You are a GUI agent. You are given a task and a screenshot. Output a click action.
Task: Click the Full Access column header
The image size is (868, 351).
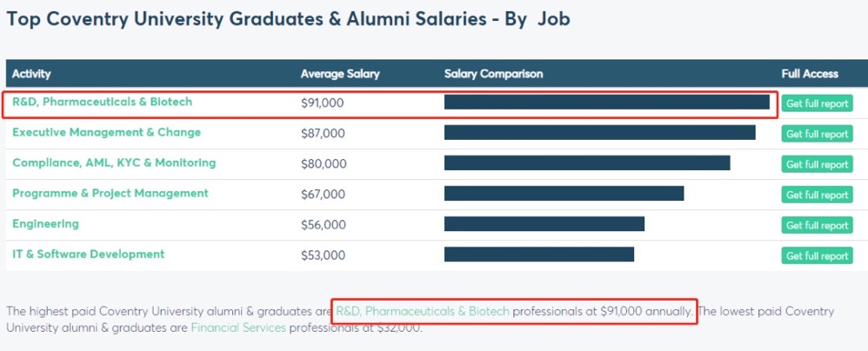[x=810, y=74]
